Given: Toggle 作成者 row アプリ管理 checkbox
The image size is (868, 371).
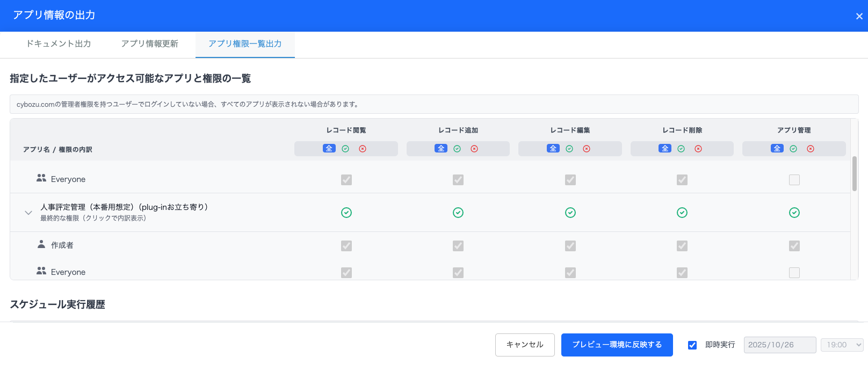Looking at the screenshot, I should click(x=794, y=246).
